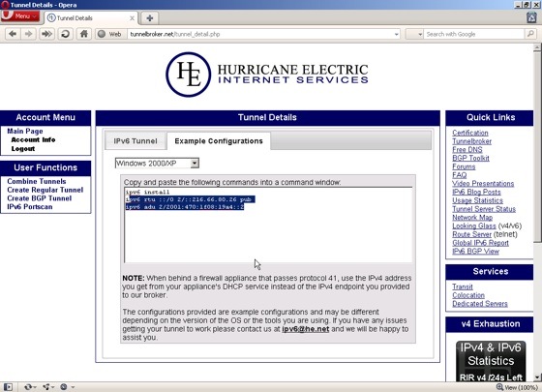This screenshot has height=392, width=542.
Task: Open the Route Server link
Action: tap(472, 234)
